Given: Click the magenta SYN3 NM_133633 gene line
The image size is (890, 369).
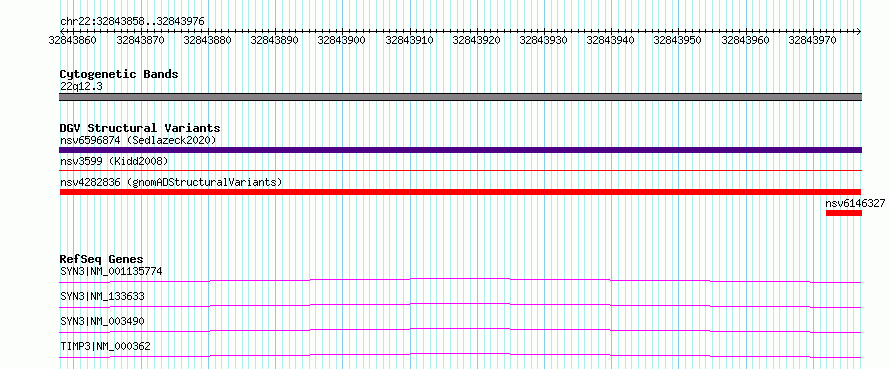Looking at the screenshot, I should tap(460, 305).
